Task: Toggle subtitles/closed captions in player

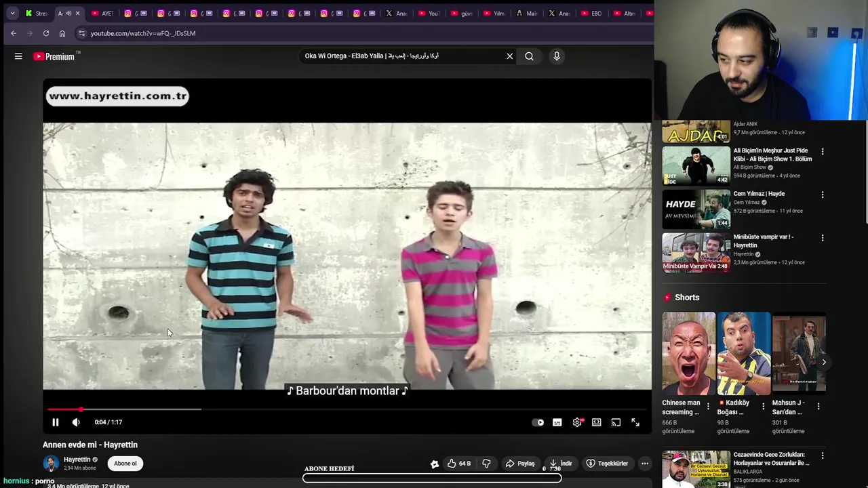Action: tap(557, 422)
